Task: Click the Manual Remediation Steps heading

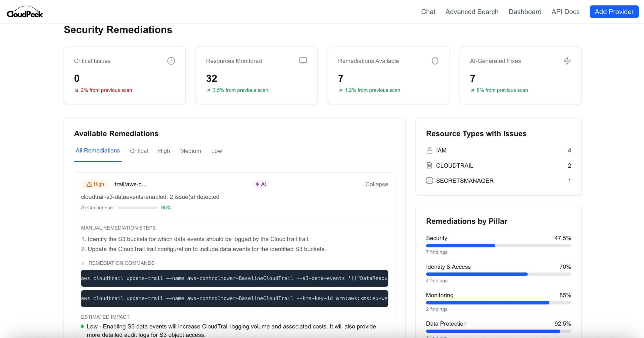Action: coord(118,228)
